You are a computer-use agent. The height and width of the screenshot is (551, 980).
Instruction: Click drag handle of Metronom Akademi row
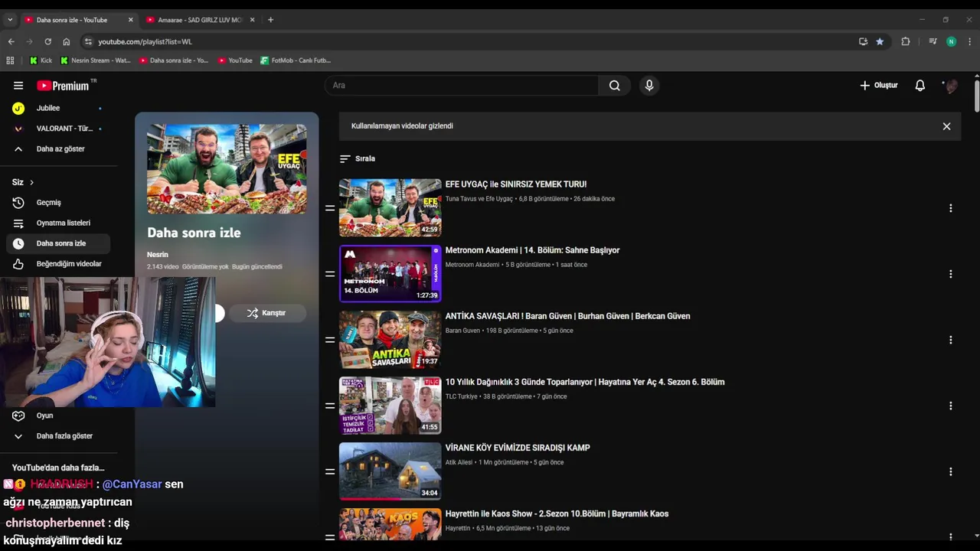click(x=330, y=274)
